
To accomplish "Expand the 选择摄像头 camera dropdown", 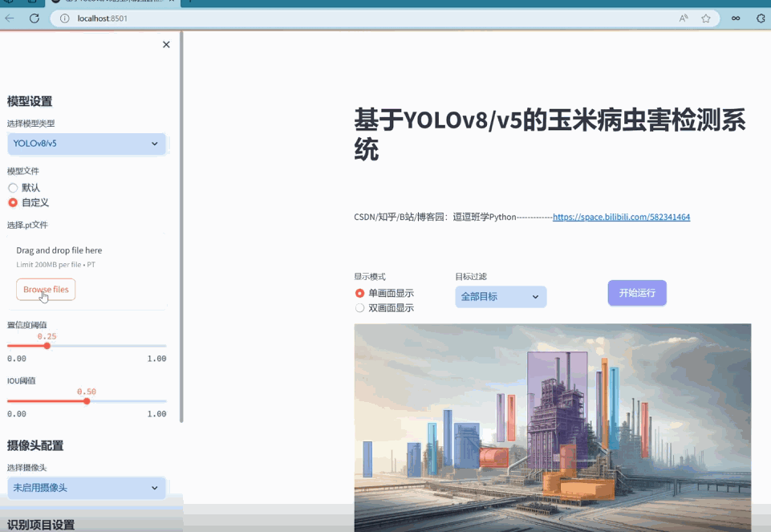I will pyautogui.click(x=86, y=488).
